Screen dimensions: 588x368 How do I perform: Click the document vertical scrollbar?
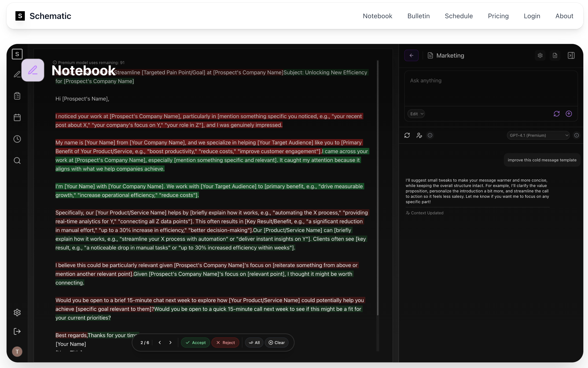(x=378, y=188)
